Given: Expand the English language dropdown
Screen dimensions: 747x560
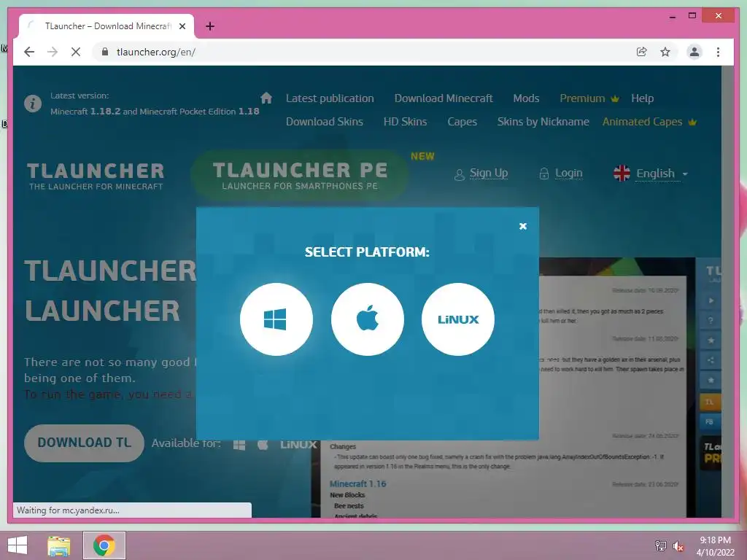Looking at the screenshot, I should click(651, 174).
